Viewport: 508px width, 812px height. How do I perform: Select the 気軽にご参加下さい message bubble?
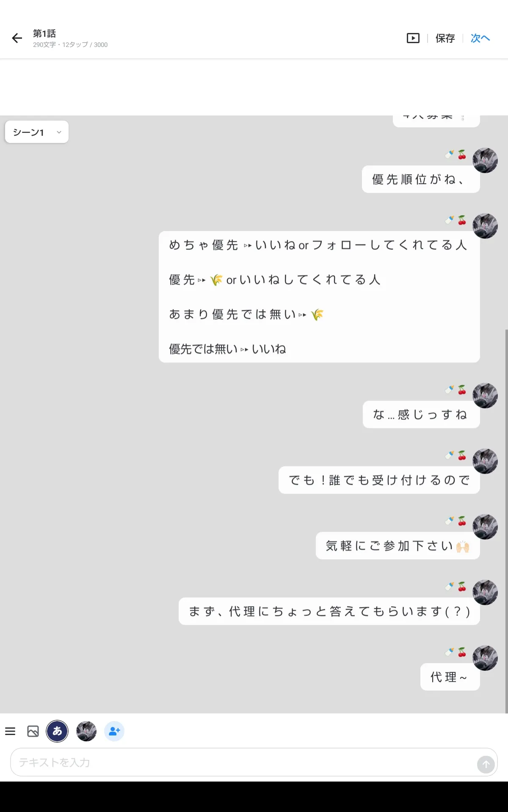(x=398, y=546)
